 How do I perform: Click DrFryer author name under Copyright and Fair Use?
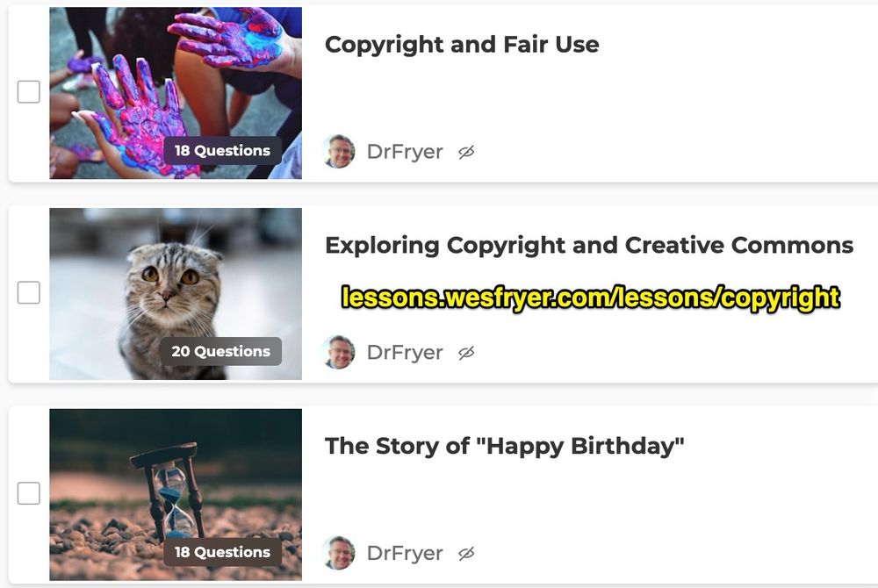pos(405,152)
